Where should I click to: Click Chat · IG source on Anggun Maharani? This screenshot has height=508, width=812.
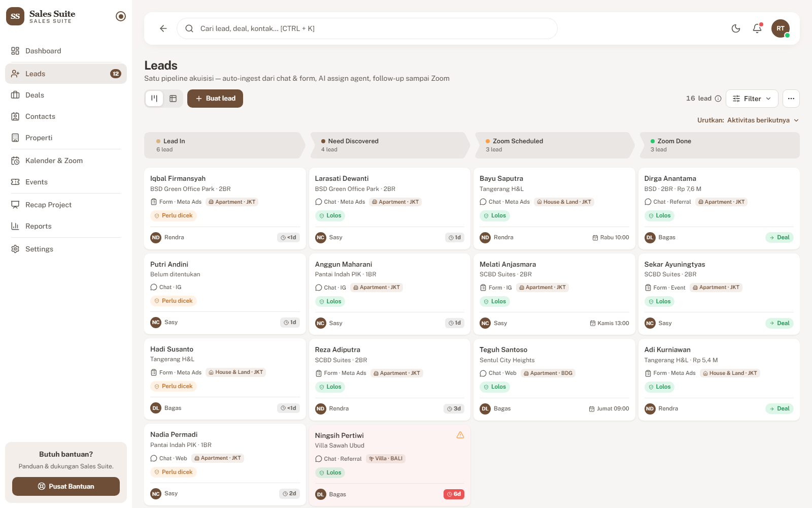point(330,288)
